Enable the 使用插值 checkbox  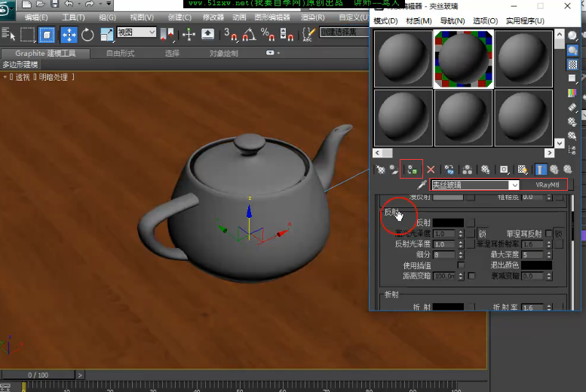pos(461,265)
